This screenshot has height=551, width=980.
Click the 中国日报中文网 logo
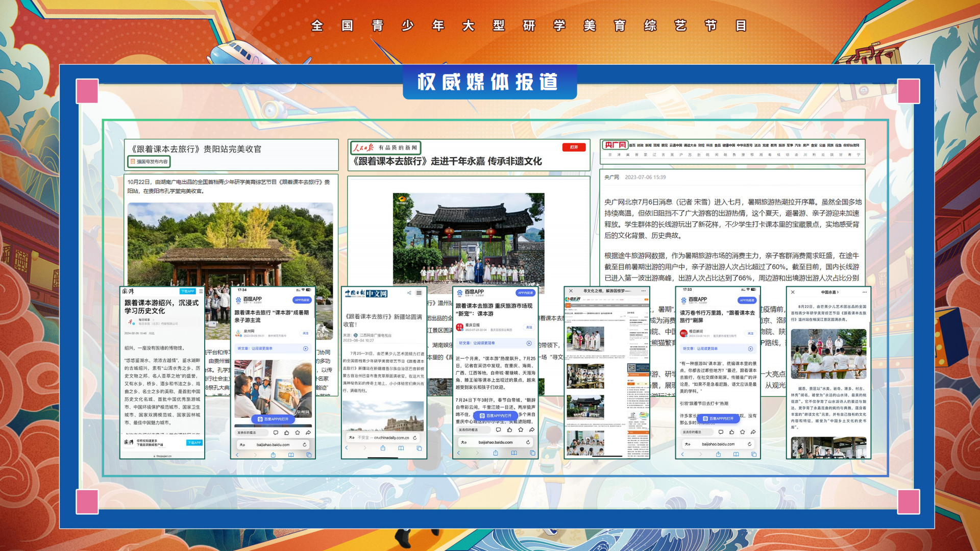point(366,293)
